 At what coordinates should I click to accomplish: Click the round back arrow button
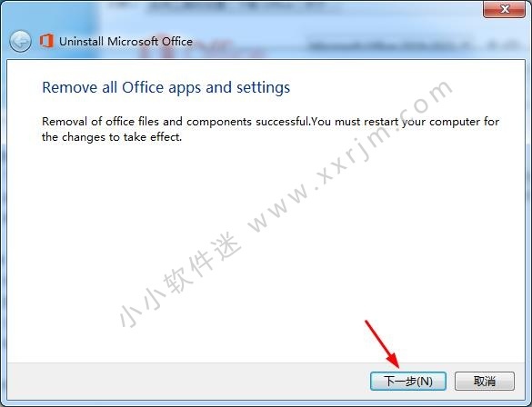(x=20, y=42)
